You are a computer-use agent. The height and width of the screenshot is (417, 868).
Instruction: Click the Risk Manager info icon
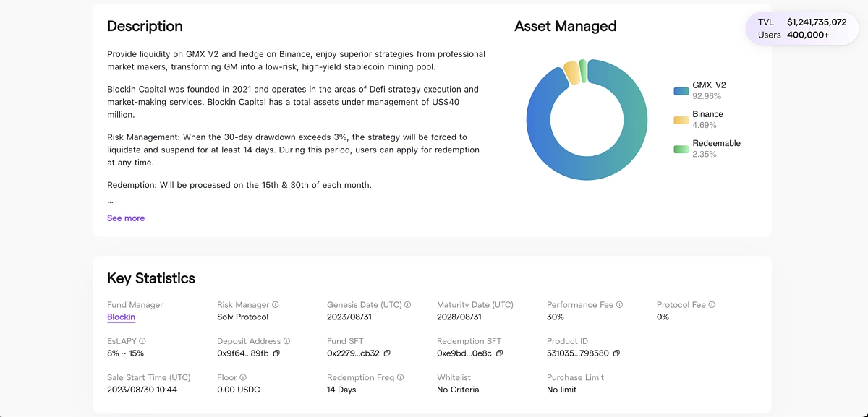pos(276,305)
